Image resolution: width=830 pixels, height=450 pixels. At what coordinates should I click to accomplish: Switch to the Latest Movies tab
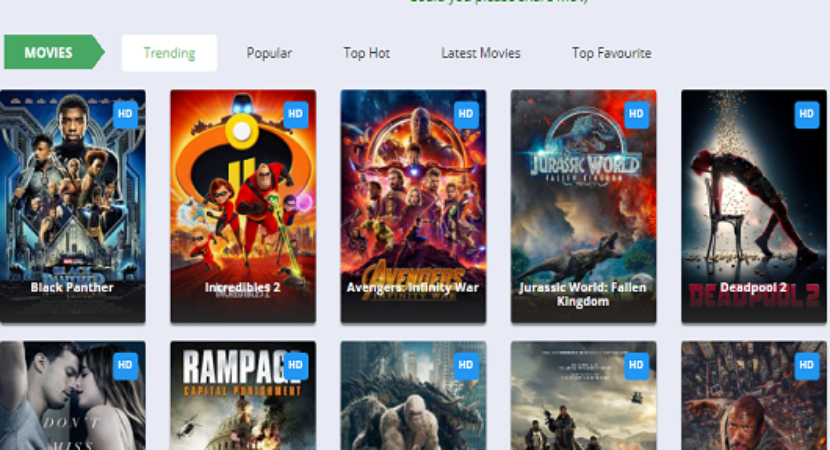(x=481, y=53)
